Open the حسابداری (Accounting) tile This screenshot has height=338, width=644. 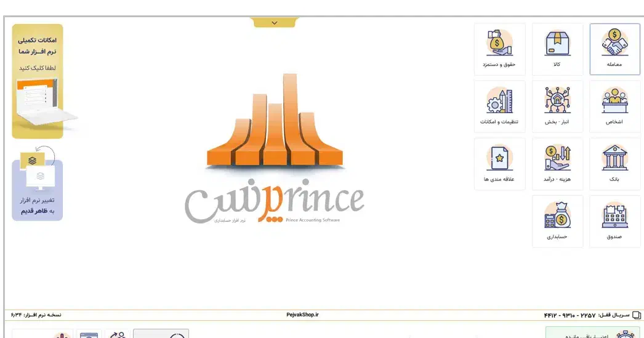(x=557, y=222)
